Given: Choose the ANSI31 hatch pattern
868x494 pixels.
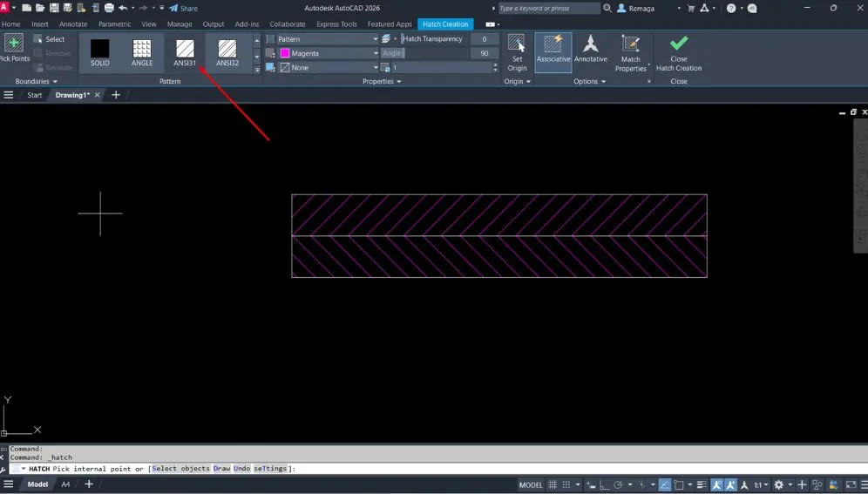Looking at the screenshot, I should click(185, 53).
